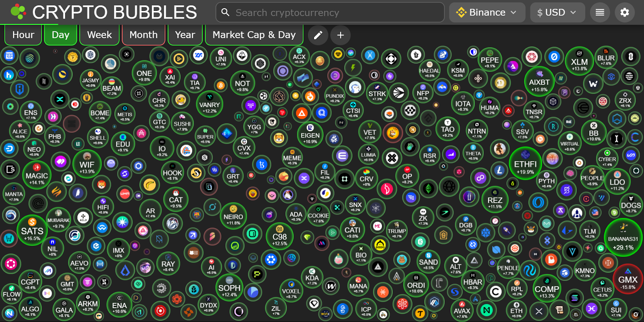Select the BLUR bubble
The width and height of the screenshot is (644, 322).
tap(606, 58)
